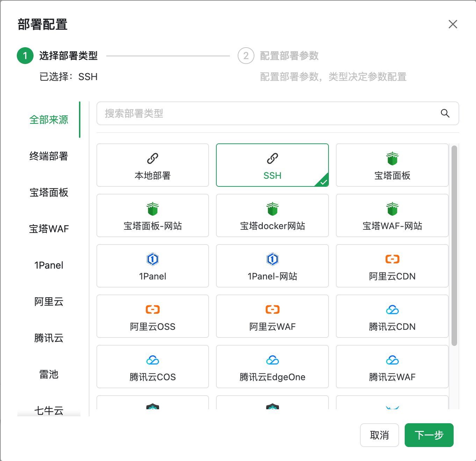Select 宝塔面板-网站 deployment icon

[x=153, y=209]
